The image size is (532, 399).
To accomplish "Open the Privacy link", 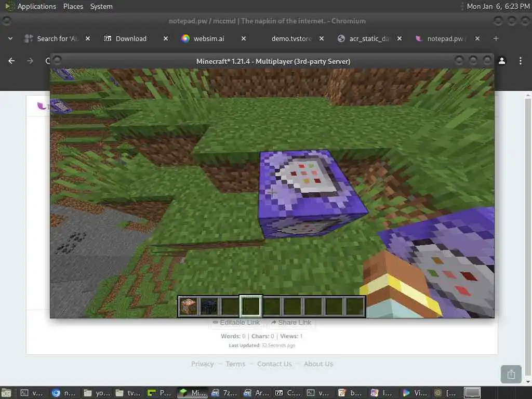I will point(202,364).
